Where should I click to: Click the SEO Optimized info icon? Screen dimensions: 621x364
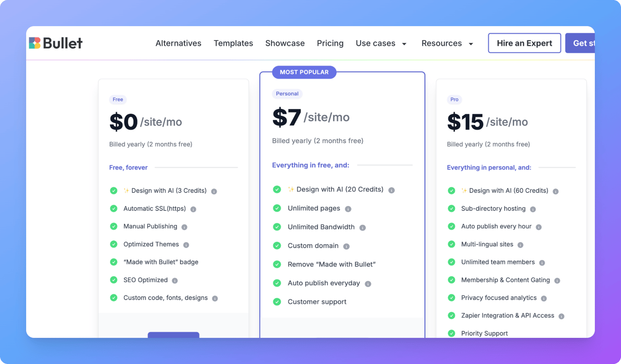pos(175,281)
